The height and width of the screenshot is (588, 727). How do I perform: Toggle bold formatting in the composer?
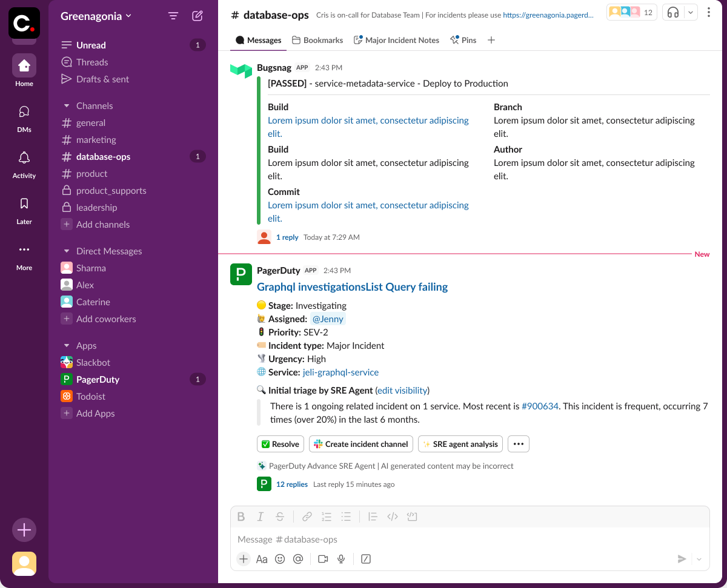241,516
